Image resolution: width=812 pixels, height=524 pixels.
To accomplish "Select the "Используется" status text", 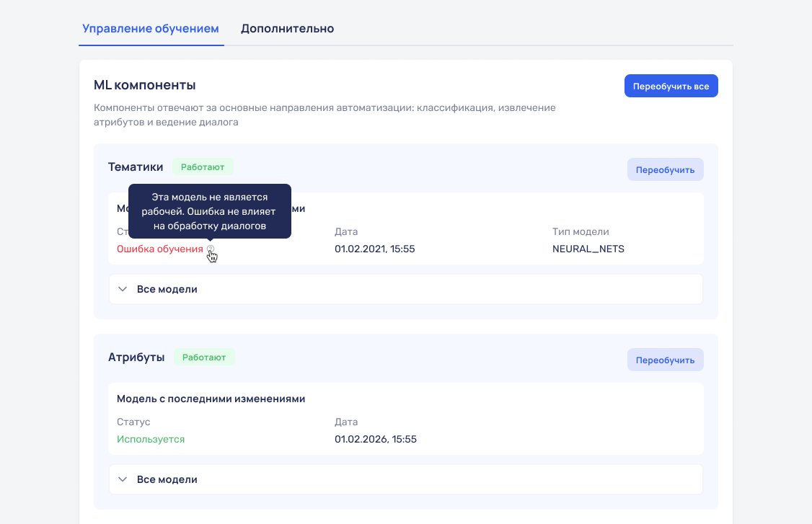I will pos(151,439).
